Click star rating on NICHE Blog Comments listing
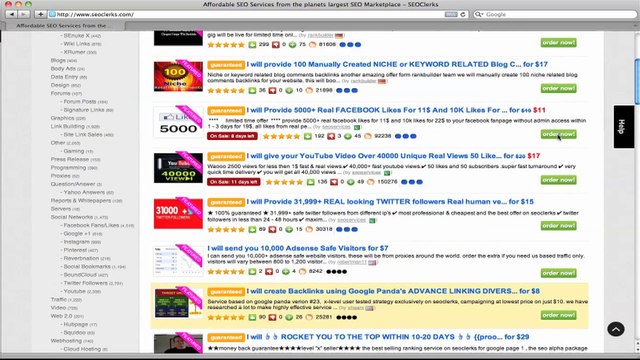The width and height of the screenshot is (640, 360). coord(226,91)
